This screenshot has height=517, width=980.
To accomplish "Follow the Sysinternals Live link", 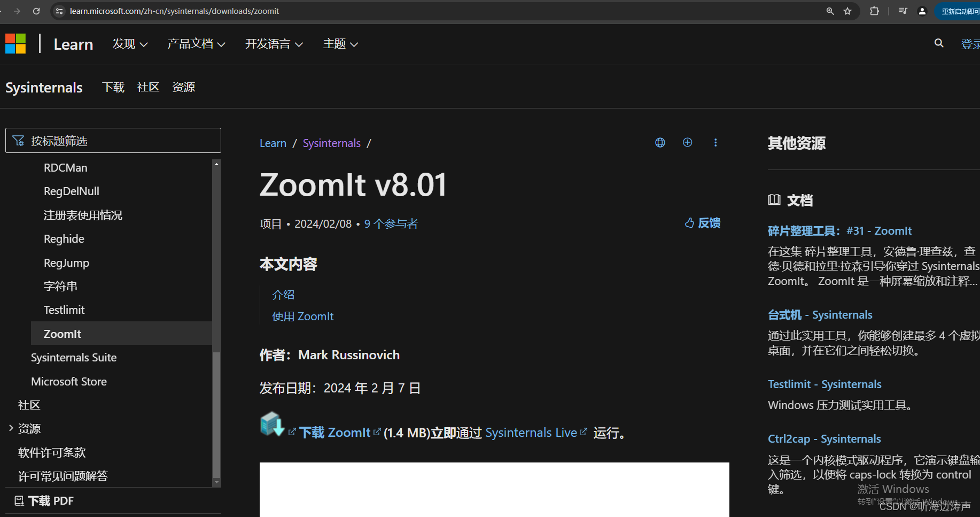I will click(x=531, y=432).
